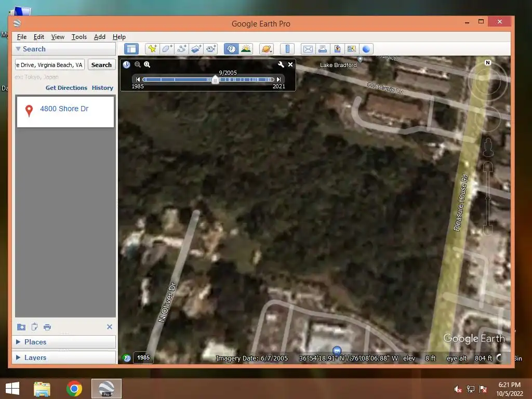Click the Pleasure House Rd label
The height and width of the screenshot is (399, 532).
(x=461, y=203)
